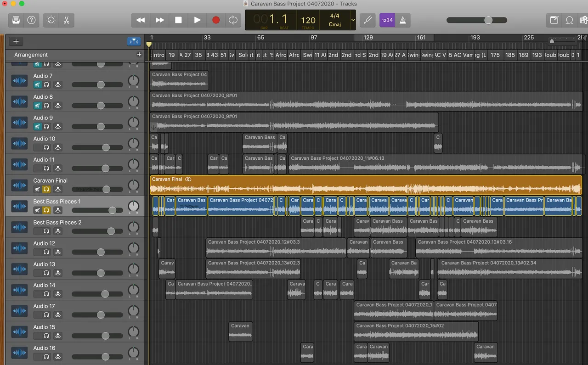588x365 pixels.
Task: Solo the Audio 7 track headphones
Action: point(46,84)
